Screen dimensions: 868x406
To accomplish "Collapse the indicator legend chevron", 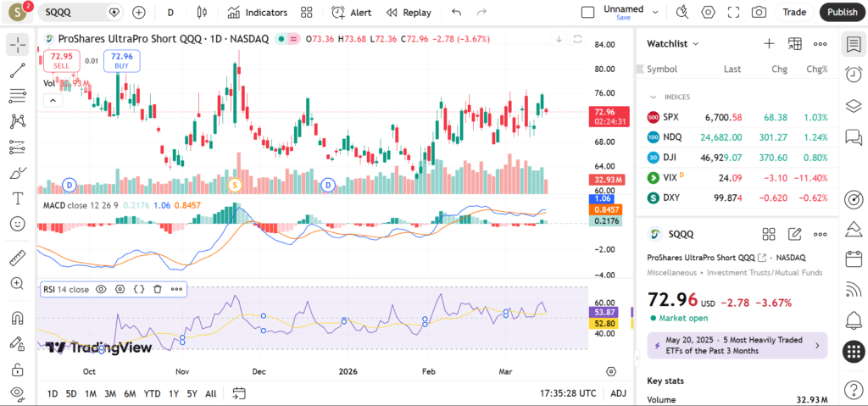I will [53, 100].
